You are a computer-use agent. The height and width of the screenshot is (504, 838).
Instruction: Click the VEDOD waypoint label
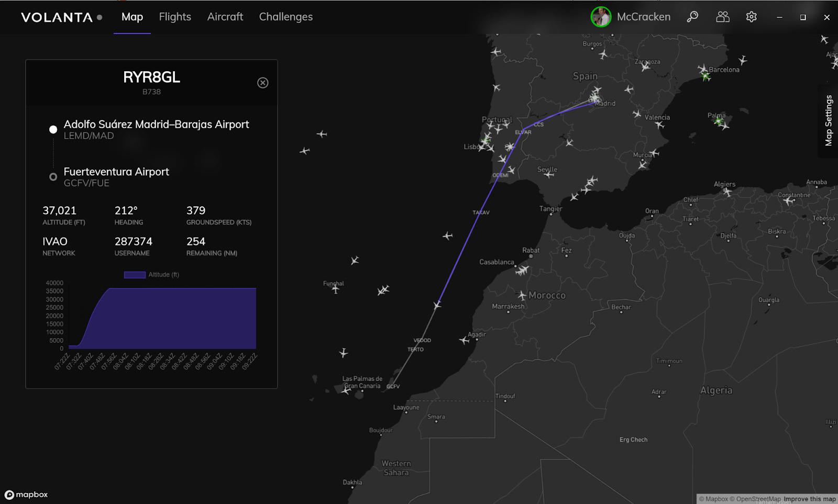422,340
